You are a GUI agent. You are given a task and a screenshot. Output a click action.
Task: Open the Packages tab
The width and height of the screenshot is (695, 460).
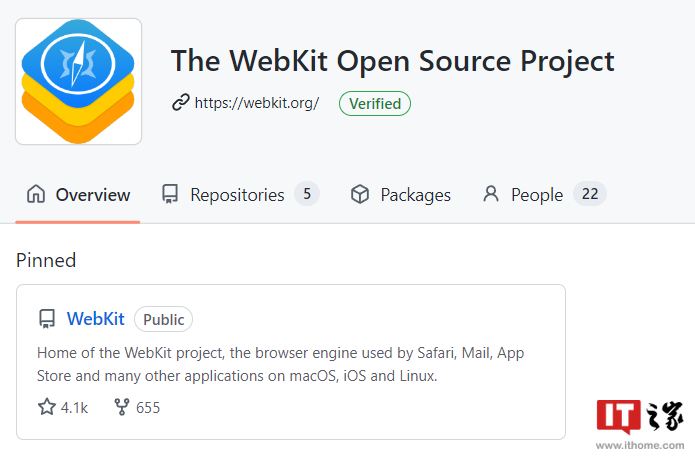pyautogui.click(x=415, y=195)
